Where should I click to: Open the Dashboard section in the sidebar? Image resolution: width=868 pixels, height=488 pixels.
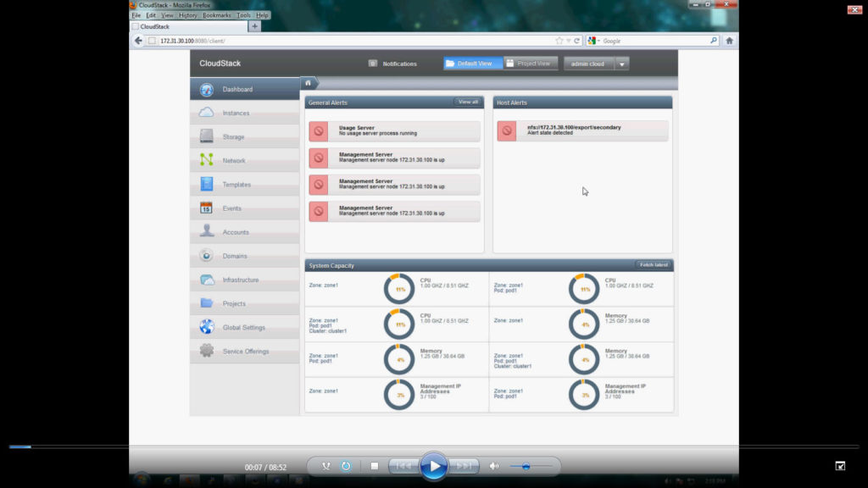(x=245, y=89)
